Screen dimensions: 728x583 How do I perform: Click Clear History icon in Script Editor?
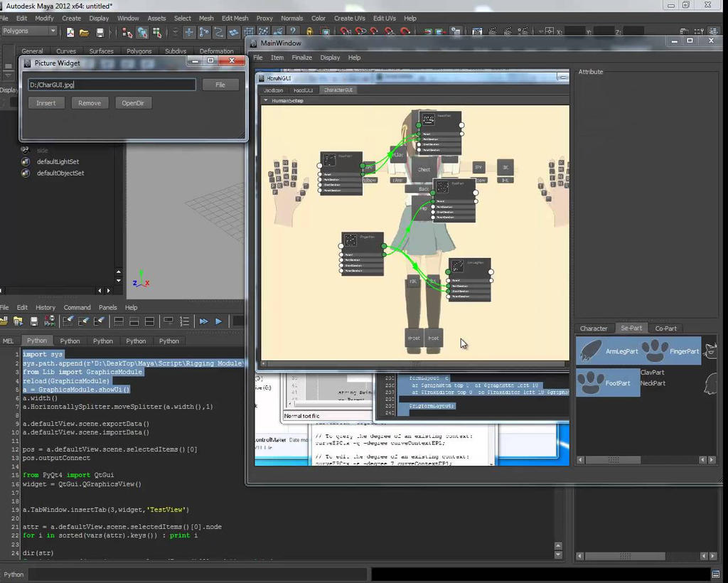point(68,321)
